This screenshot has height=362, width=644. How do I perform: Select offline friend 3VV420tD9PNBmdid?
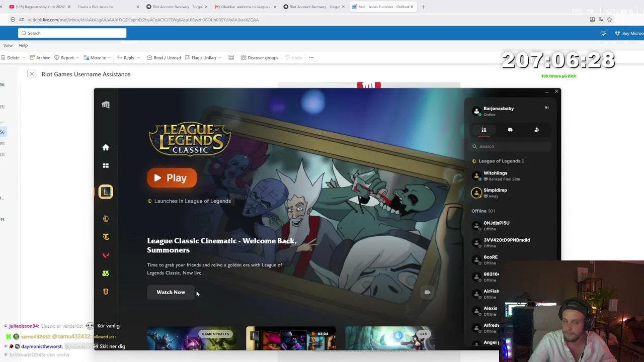click(511, 242)
